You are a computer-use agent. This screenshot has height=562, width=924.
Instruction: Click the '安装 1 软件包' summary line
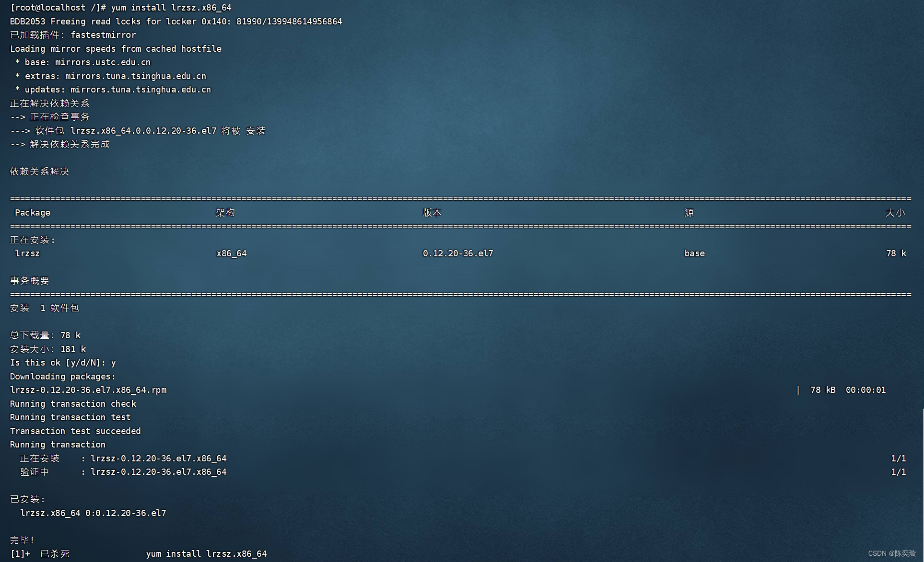(x=45, y=308)
